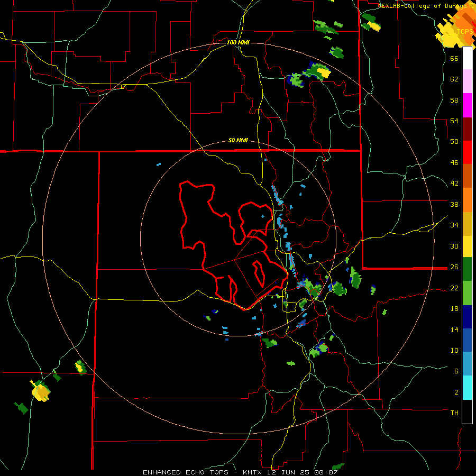This screenshot has width=476, height=476.
Task: Click the '50 NMI' range ring label
Action: (238, 140)
